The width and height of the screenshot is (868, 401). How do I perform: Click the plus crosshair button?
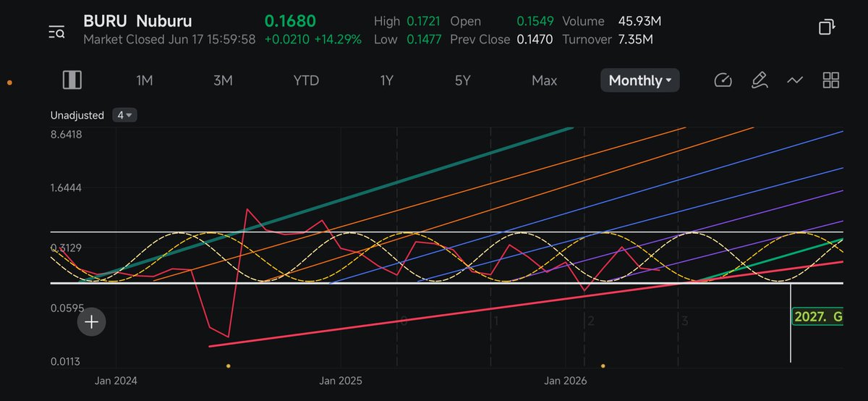point(92,322)
